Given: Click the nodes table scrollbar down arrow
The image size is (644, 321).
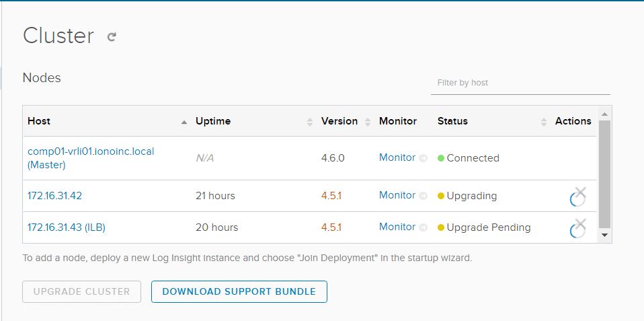Looking at the screenshot, I should click(604, 235).
